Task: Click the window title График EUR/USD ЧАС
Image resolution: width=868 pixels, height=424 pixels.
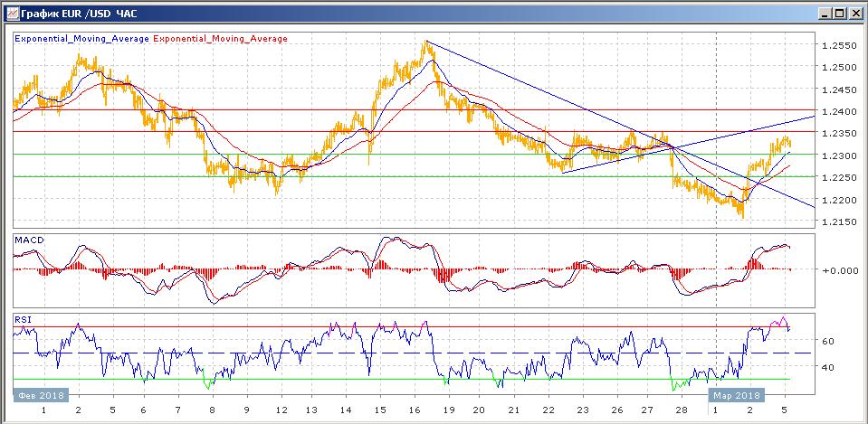Action: [66, 14]
